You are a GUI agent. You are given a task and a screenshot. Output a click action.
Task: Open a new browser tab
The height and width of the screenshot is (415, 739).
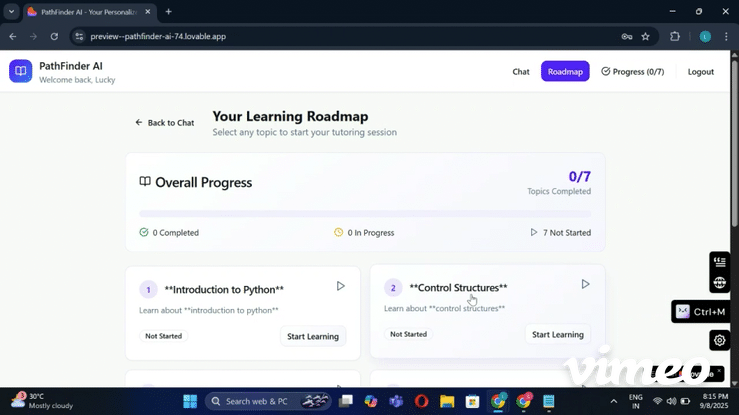(168, 12)
